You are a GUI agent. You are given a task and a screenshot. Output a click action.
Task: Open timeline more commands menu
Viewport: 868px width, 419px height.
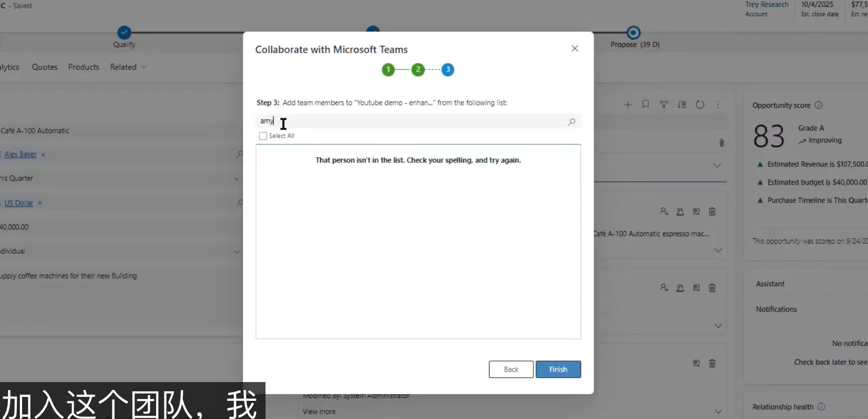718,104
